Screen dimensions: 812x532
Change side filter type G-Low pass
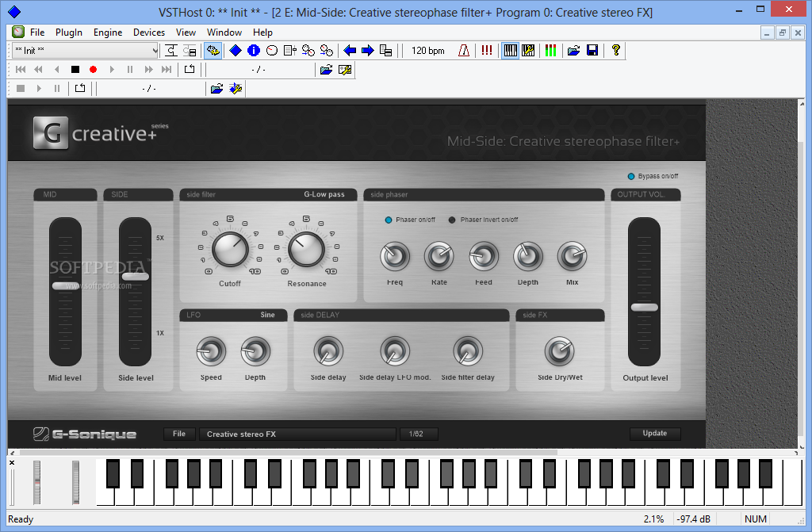point(324,194)
